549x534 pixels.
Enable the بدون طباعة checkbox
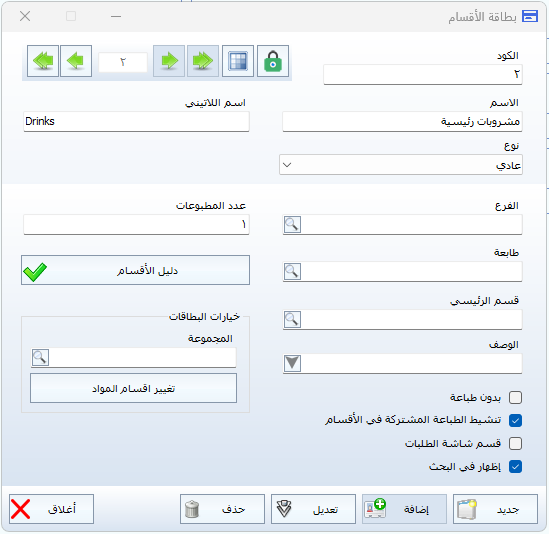click(515, 397)
